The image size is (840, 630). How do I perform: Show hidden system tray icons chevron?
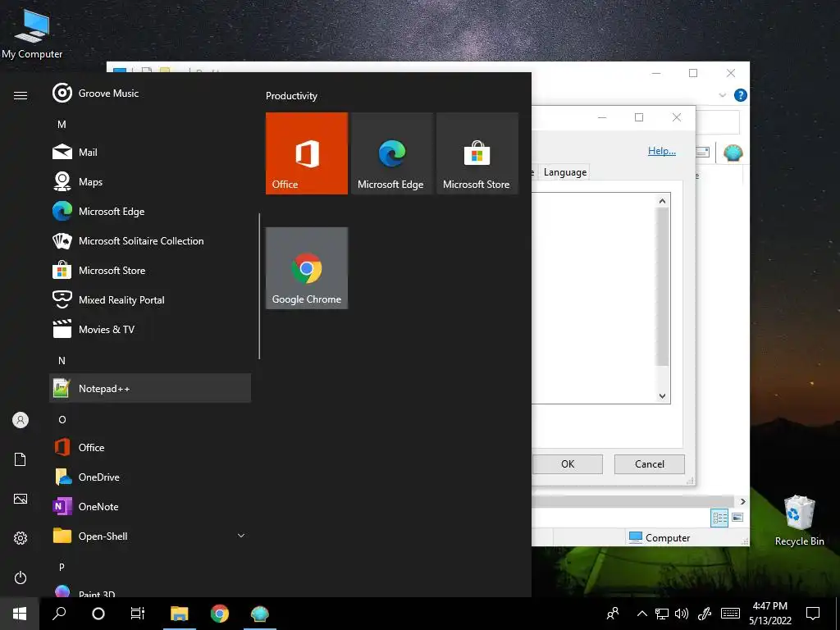[x=641, y=614]
